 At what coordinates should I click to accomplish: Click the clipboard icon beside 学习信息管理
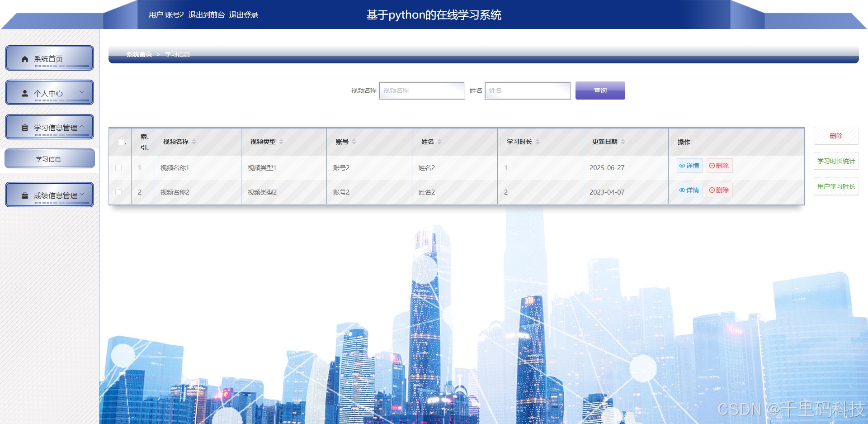(x=25, y=128)
